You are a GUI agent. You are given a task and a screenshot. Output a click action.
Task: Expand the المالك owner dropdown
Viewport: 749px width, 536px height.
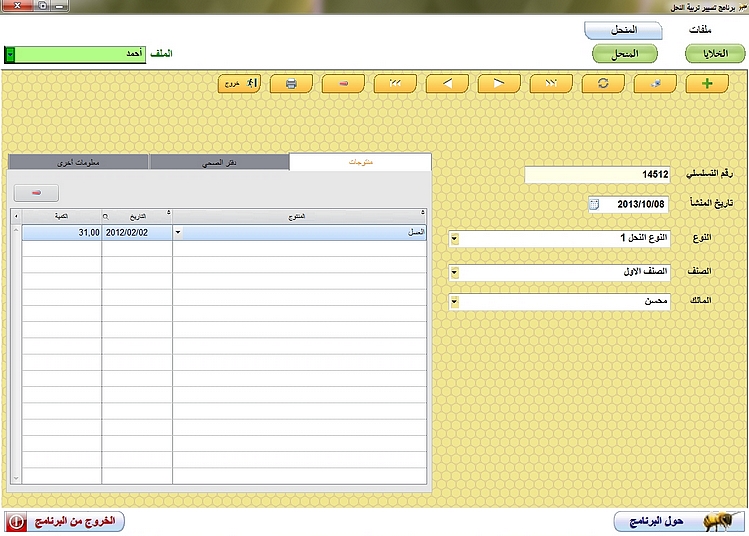454,301
